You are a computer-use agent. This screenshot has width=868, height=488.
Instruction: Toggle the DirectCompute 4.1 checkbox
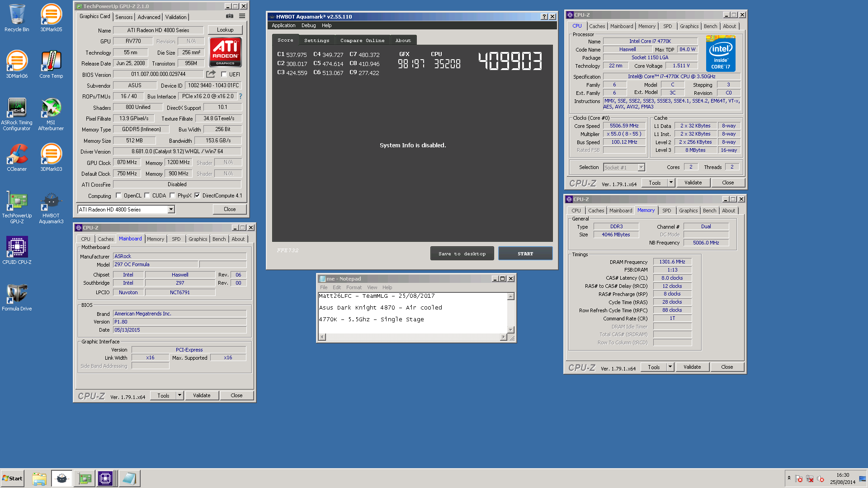(197, 196)
